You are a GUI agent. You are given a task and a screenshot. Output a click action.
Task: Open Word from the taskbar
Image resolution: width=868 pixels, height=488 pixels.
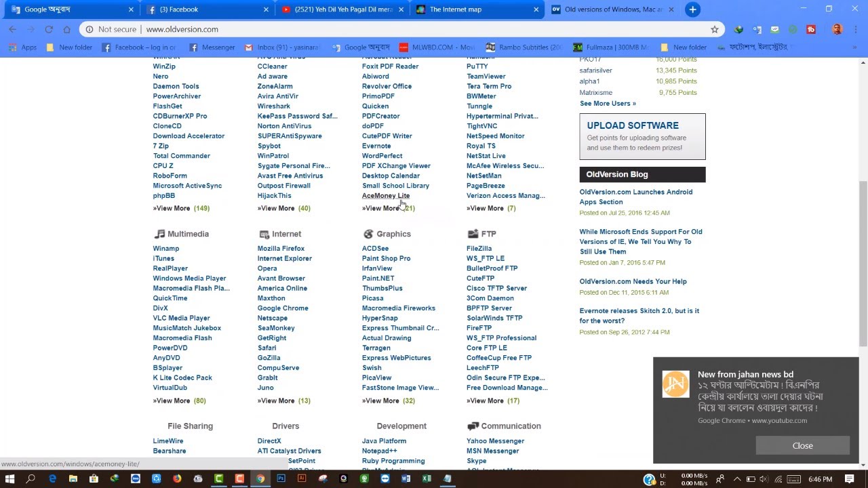[406, 479]
